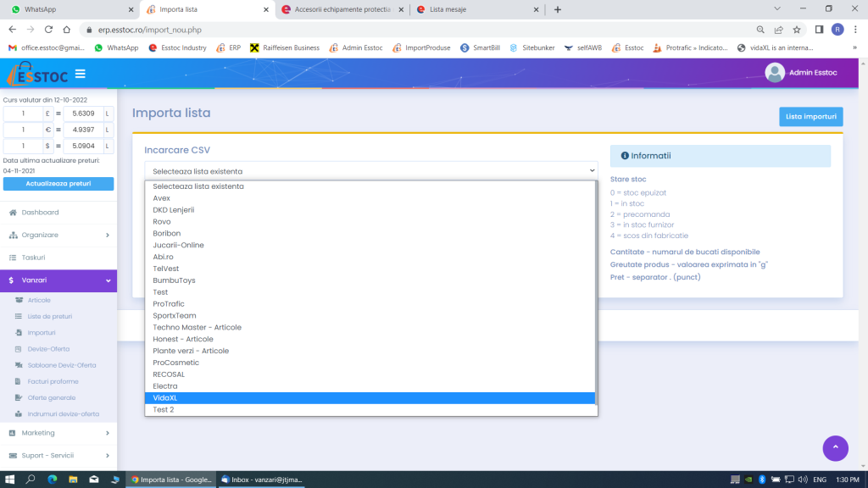Reload the page with the refresh icon

tap(48, 30)
